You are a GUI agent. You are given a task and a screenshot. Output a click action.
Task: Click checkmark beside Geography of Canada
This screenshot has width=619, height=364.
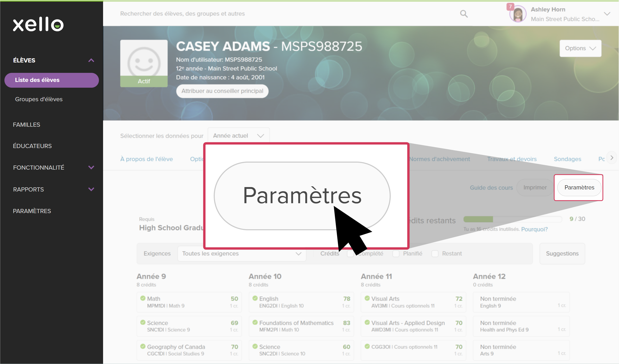click(x=143, y=346)
